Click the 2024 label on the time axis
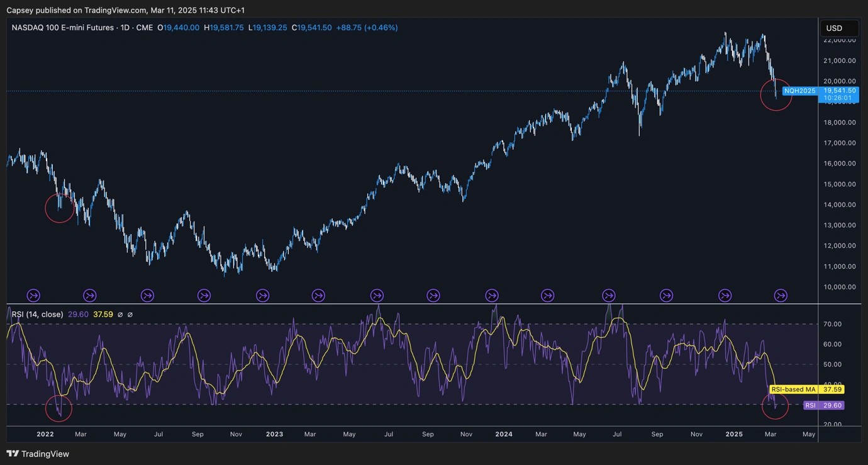Screen dimensions: 868x465 click(x=503, y=434)
